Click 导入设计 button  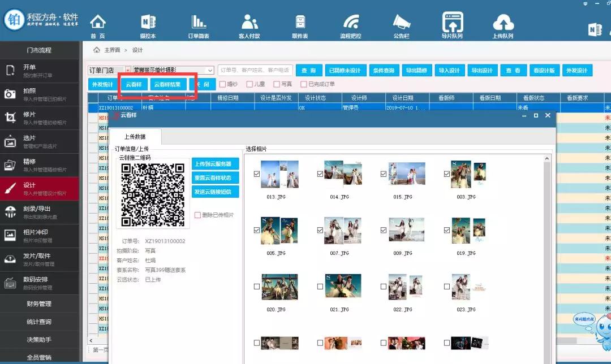click(x=449, y=71)
